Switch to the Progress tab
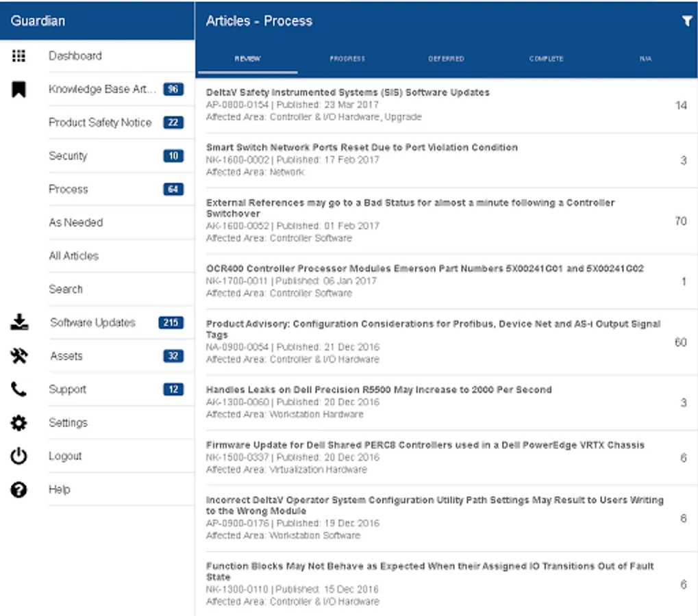 point(347,59)
